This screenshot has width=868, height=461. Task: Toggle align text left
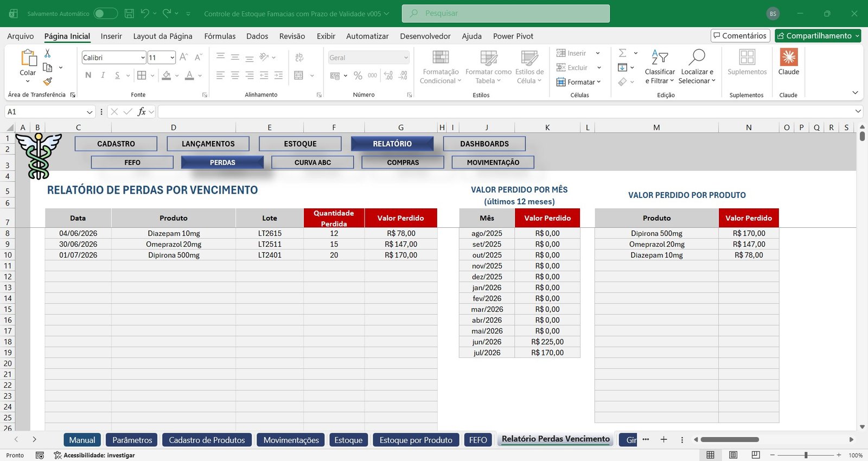(x=220, y=75)
